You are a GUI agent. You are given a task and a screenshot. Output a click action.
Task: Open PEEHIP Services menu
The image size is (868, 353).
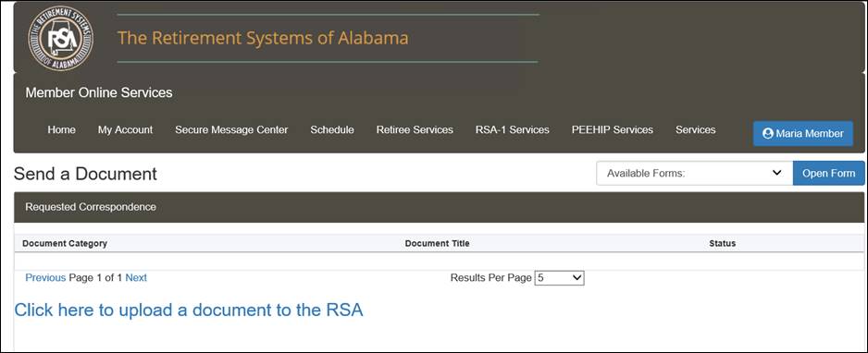pyautogui.click(x=613, y=129)
